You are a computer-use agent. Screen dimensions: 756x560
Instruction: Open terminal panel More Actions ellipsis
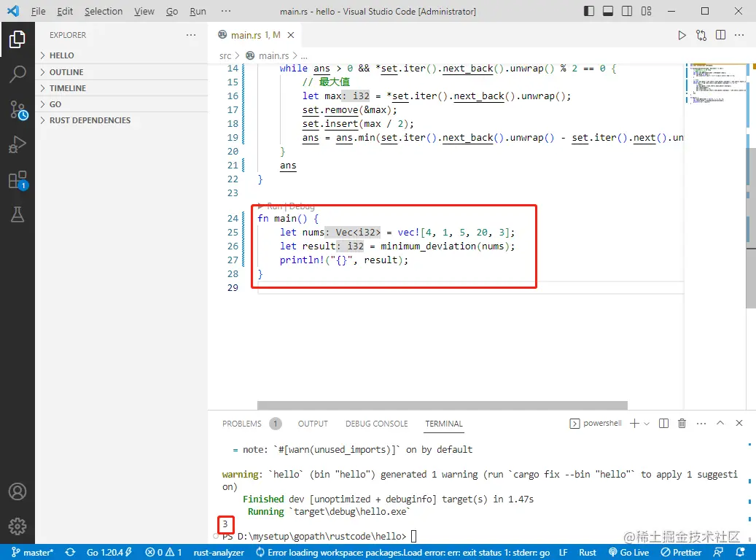(x=701, y=424)
